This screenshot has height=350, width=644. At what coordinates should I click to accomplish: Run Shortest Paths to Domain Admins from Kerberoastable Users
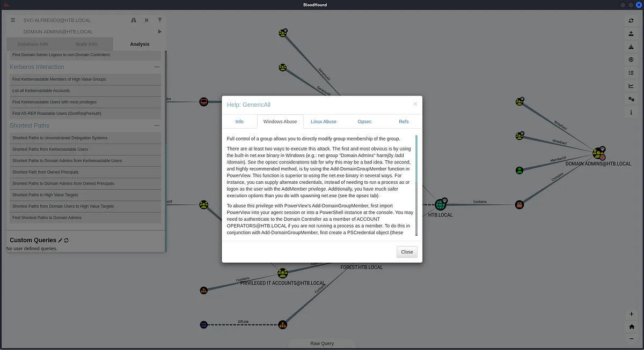(85, 161)
